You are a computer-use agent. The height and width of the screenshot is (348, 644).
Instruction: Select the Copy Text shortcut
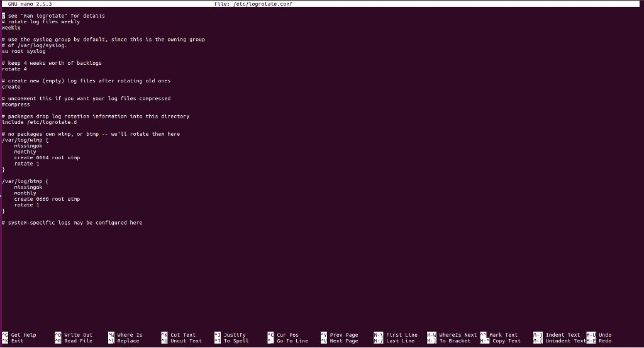[x=506, y=341]
